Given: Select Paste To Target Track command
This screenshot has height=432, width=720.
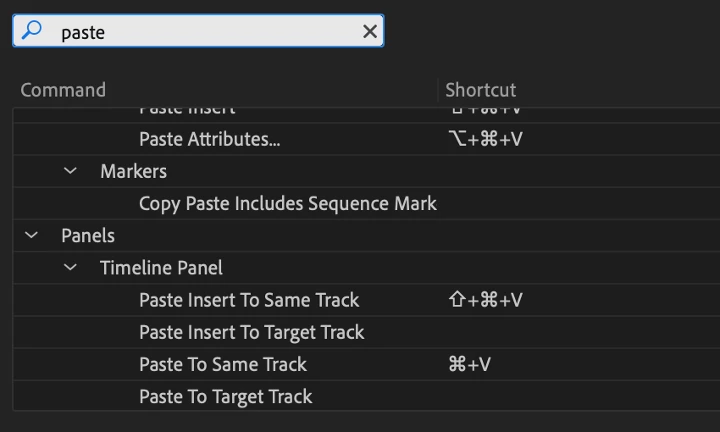Looking at the screenshot, I should click(225, 397).
